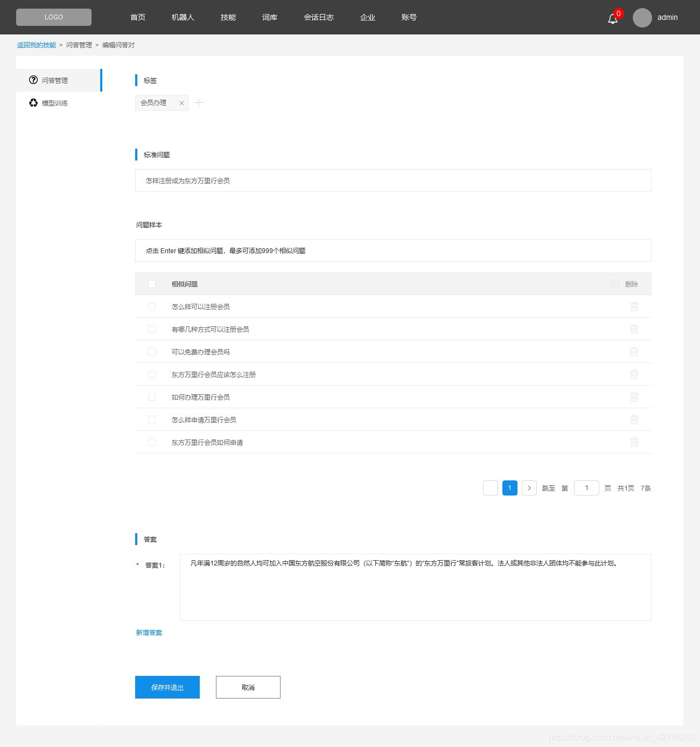
Task: Toggle select-all checkbox in 相似问题 header
Action: pos(152,284)
